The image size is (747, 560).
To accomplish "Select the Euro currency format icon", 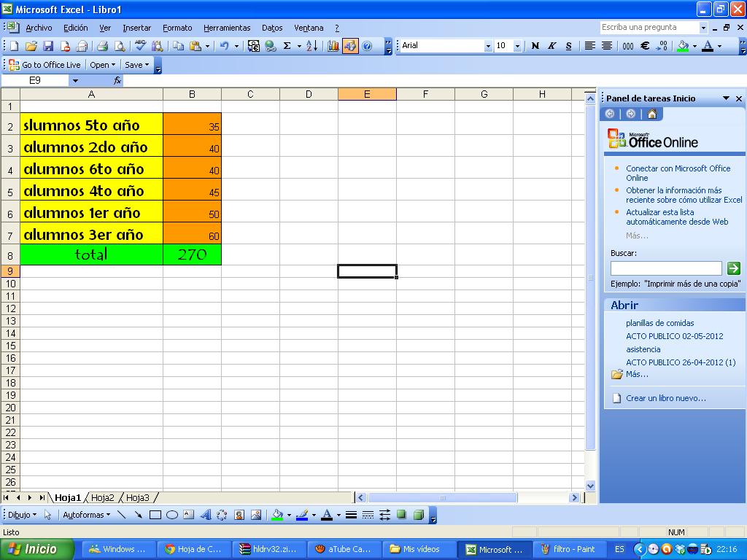I will pyautogui.click(x=645, y=46).
